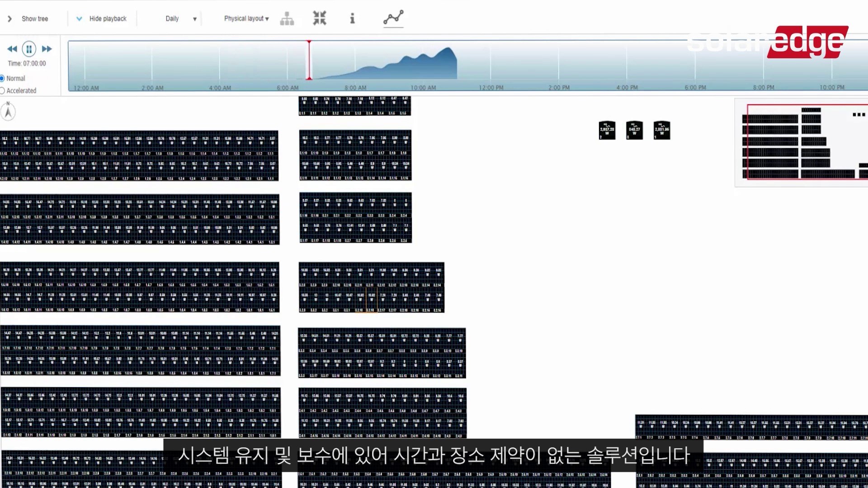Pause the playback
This screenshot has width=868, height=488.
coord(29,49)
